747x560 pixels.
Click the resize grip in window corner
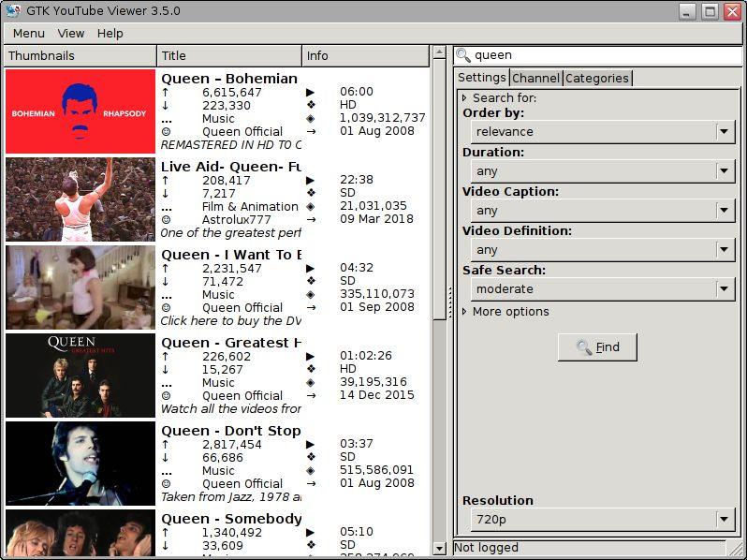(x=736, y=548)
